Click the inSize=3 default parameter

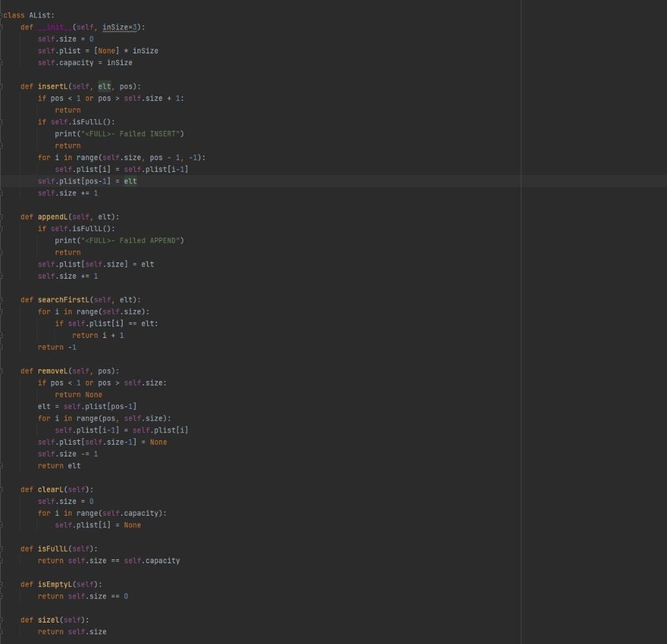click(118, 27)
